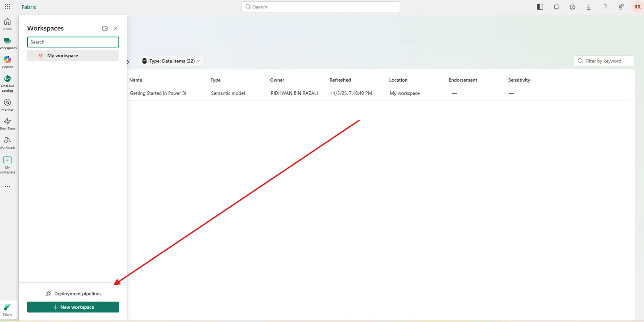644x322 pixels.
Task: Click Filter by keyword field
Action: pos(604,61)
